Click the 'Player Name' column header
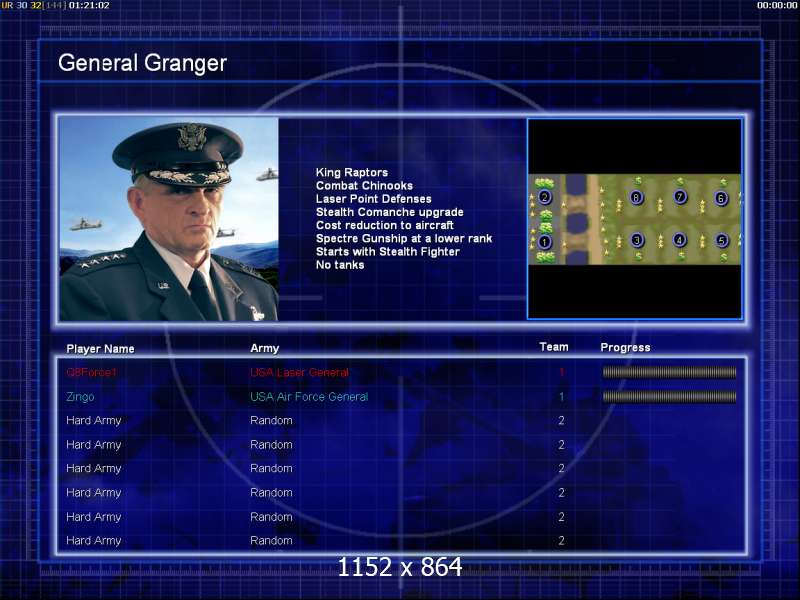 (101, 349)
